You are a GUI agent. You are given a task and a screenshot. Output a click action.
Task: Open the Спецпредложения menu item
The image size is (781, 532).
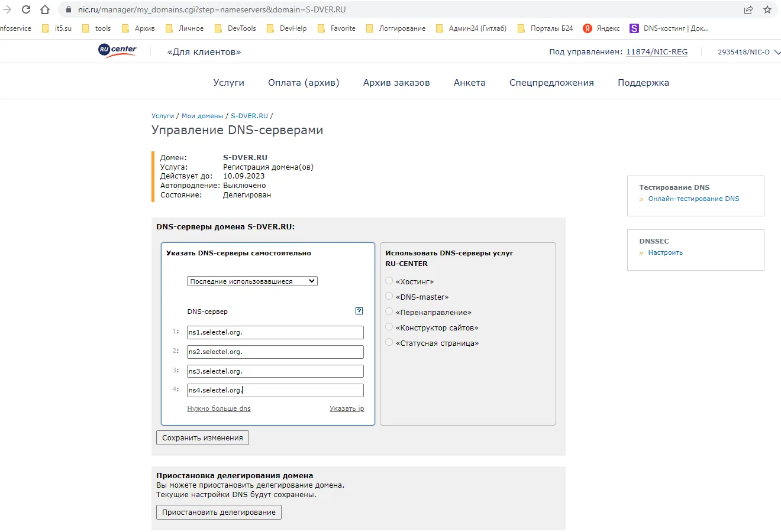point(551,83)
